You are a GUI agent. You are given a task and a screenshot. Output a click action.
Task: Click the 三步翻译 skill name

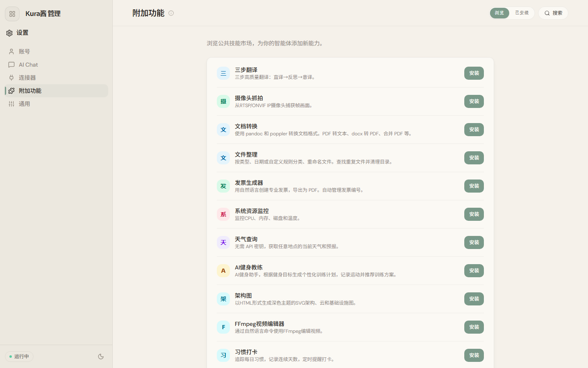click(246, 70)
